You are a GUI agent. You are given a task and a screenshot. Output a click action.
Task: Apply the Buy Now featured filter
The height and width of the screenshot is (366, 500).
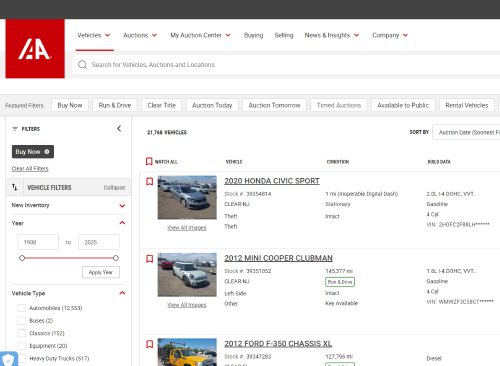click(70, 105)
